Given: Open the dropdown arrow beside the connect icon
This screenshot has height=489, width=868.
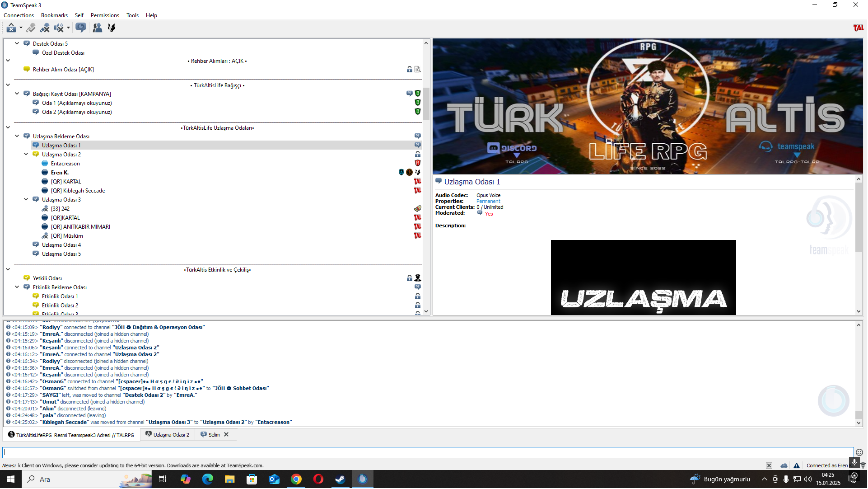Looking at the screenshot, I should [x=21, y=28].
